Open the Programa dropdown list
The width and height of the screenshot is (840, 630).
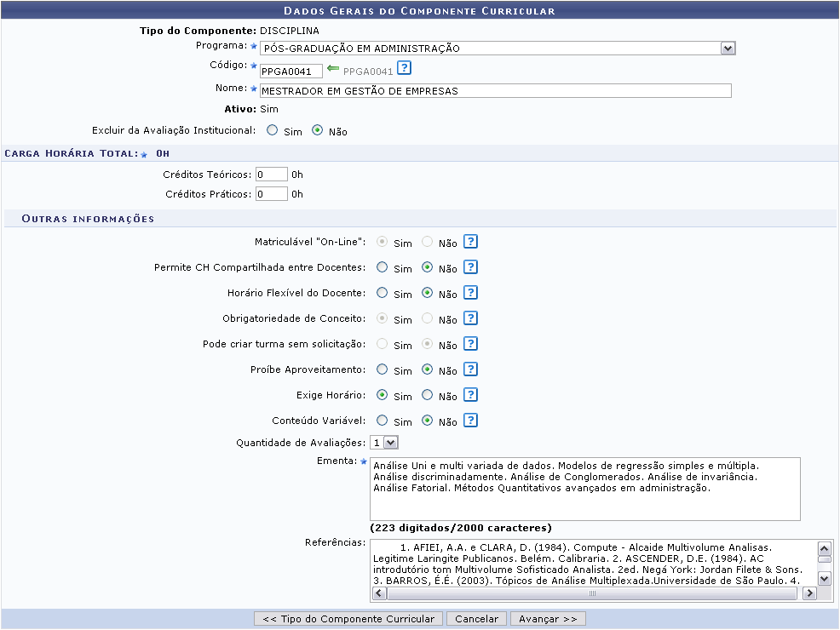click(x=727, y=49)
